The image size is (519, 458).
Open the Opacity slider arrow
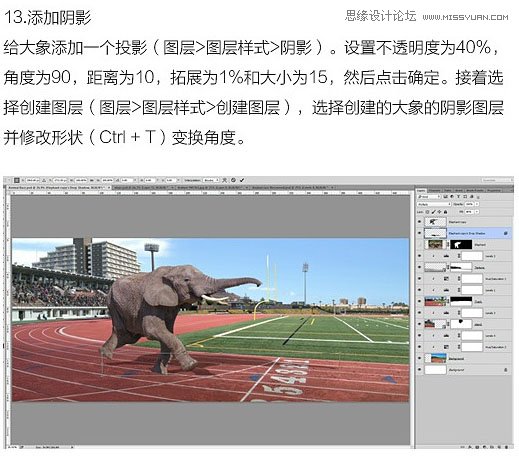(477, 204)
